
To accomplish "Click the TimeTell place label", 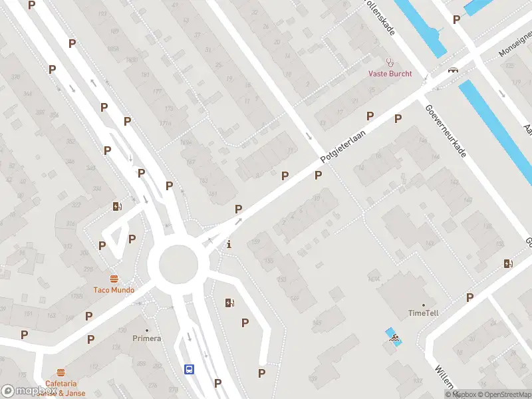I will [x=423, y=313].
